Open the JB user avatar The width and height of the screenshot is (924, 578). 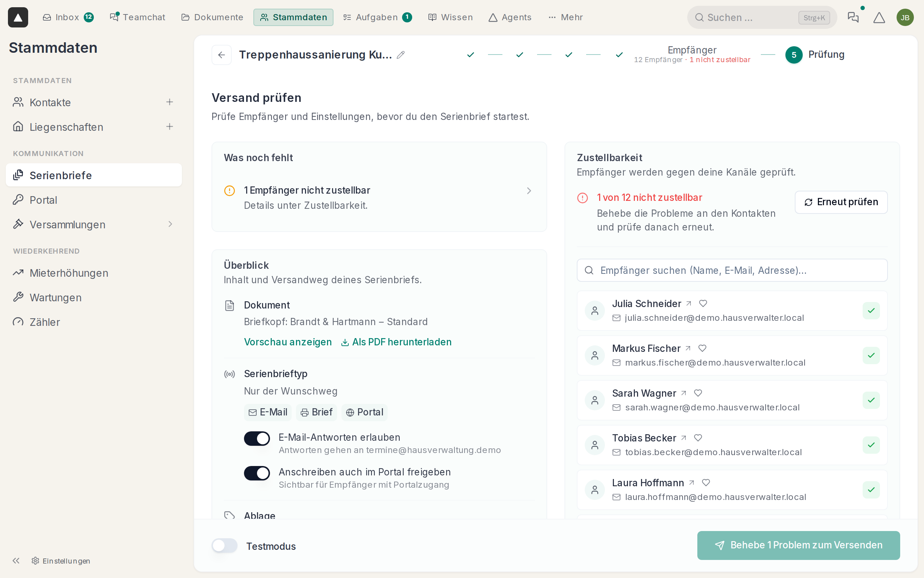[905, 17]
